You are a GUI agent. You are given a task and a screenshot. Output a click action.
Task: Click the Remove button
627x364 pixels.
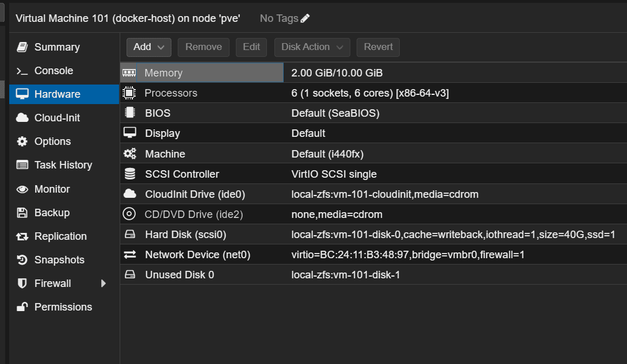[x=204, y=47]
